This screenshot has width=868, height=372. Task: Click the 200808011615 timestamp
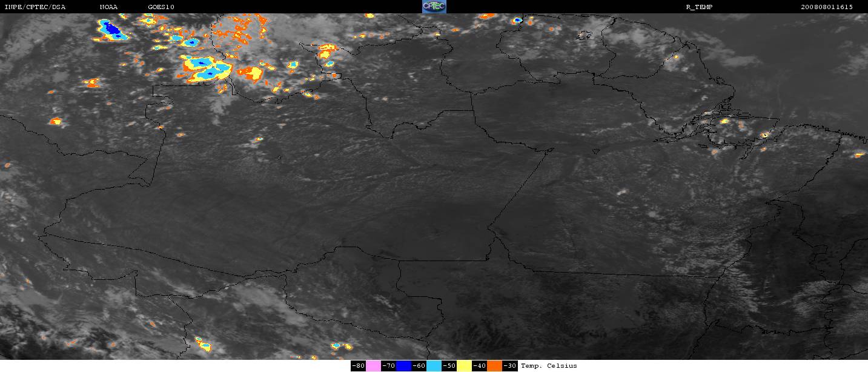(x=827, y=7)
